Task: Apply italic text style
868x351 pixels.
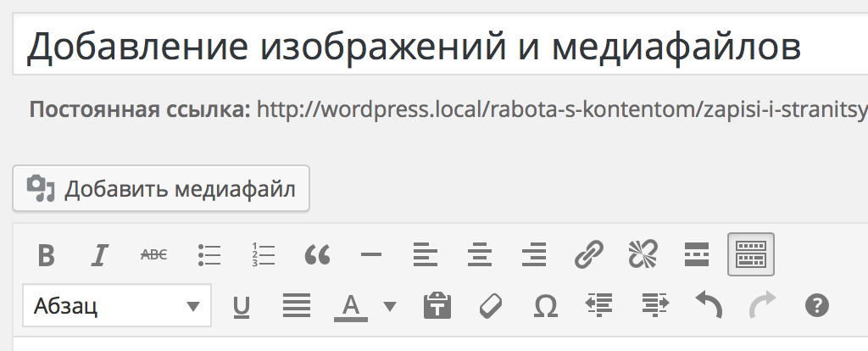Action: (x=100, y=254)
